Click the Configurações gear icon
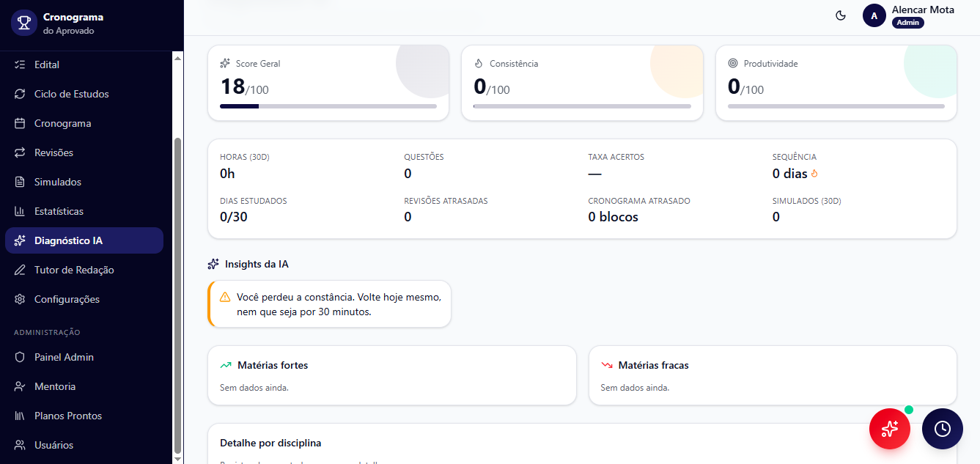Image resolution: width=980 pixels, height=464 pixels. (20, 299)
